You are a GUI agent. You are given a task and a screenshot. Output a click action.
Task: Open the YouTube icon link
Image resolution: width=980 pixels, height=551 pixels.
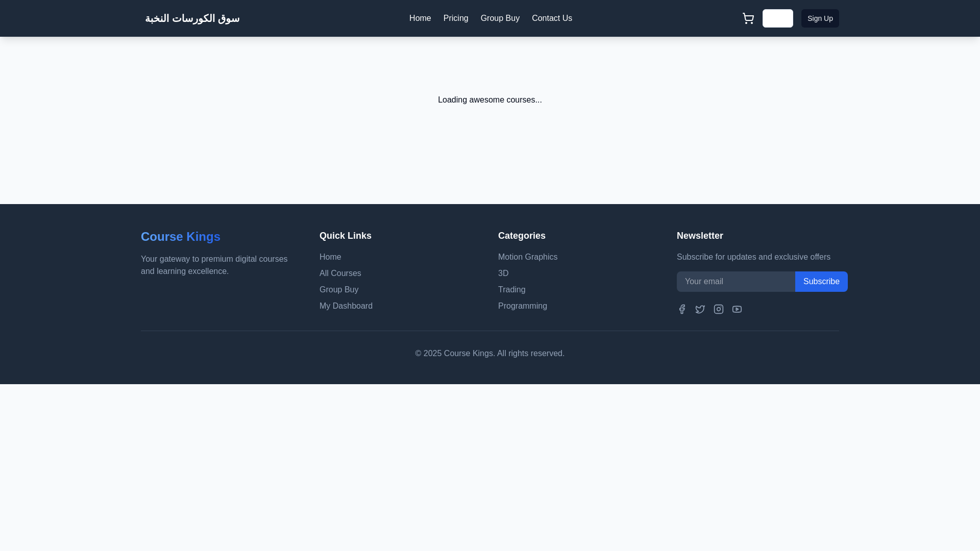pyautogui.click(x=737, y=309)
